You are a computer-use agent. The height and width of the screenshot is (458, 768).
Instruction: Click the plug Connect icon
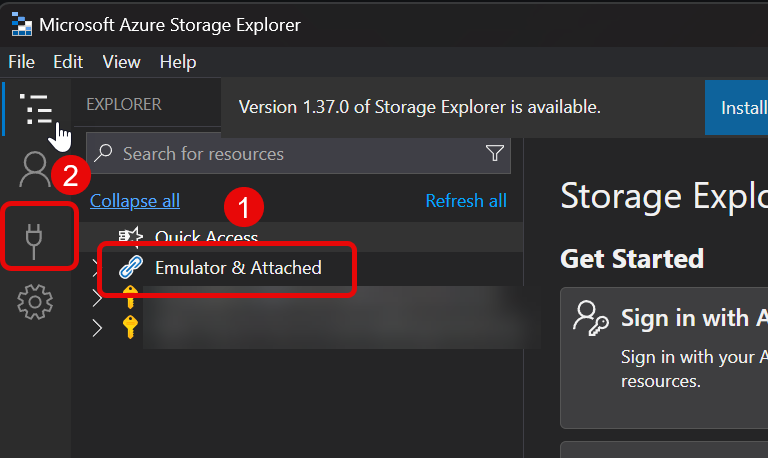pos(36,237)
